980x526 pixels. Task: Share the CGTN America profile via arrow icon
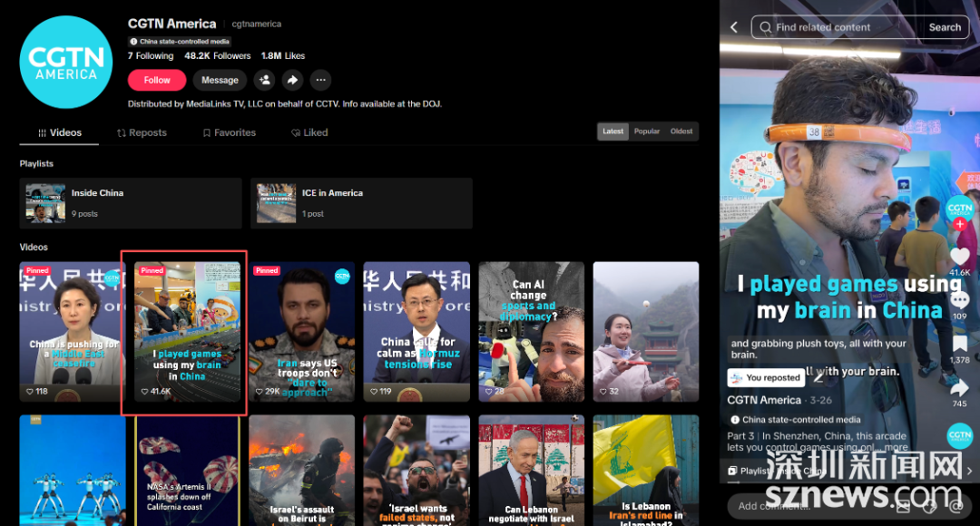click(292, 80)
